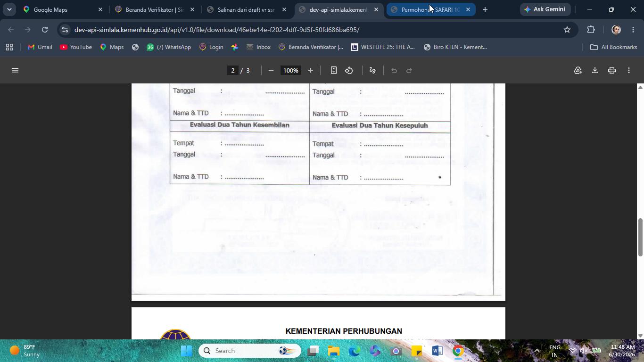Click the browser address bar URL
This screenshot has height=362, width=644.
point(217,30)
